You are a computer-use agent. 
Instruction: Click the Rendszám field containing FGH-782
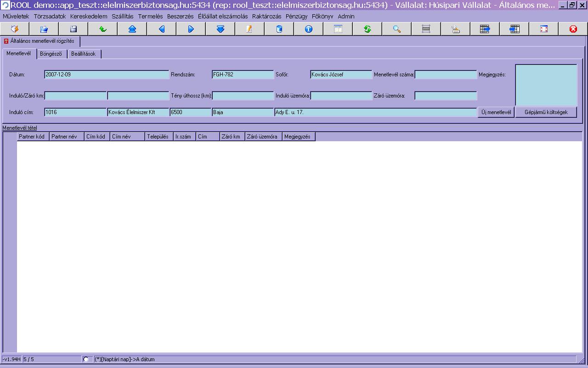pyautogui.click(x=243, y=75)
